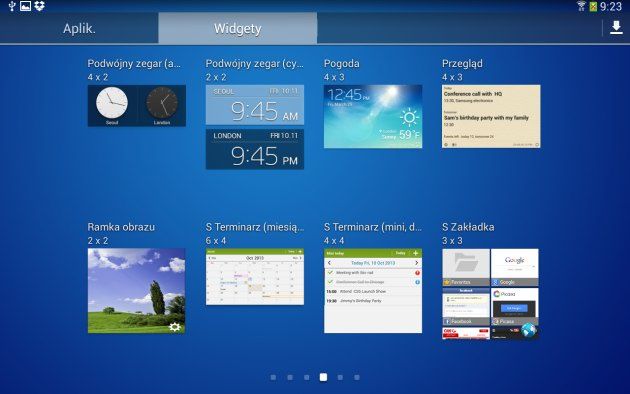
Task: Select the Ramka obrazu picture frame widget
Action: pyautogui.click(x=137, y=291)
